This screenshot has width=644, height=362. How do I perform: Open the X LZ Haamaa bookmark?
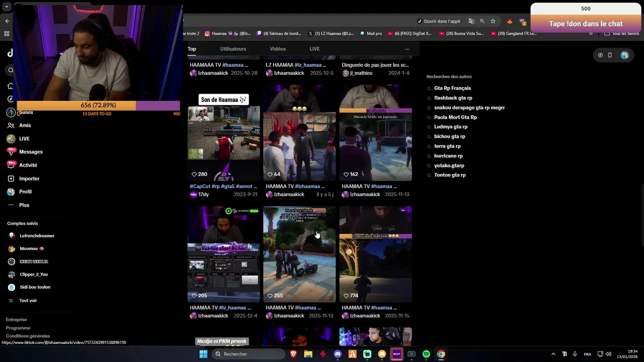[x=331, y=34]
